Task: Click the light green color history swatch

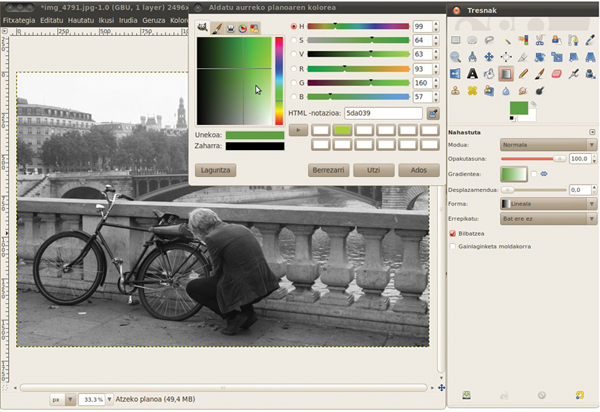Action: point(342,130)
